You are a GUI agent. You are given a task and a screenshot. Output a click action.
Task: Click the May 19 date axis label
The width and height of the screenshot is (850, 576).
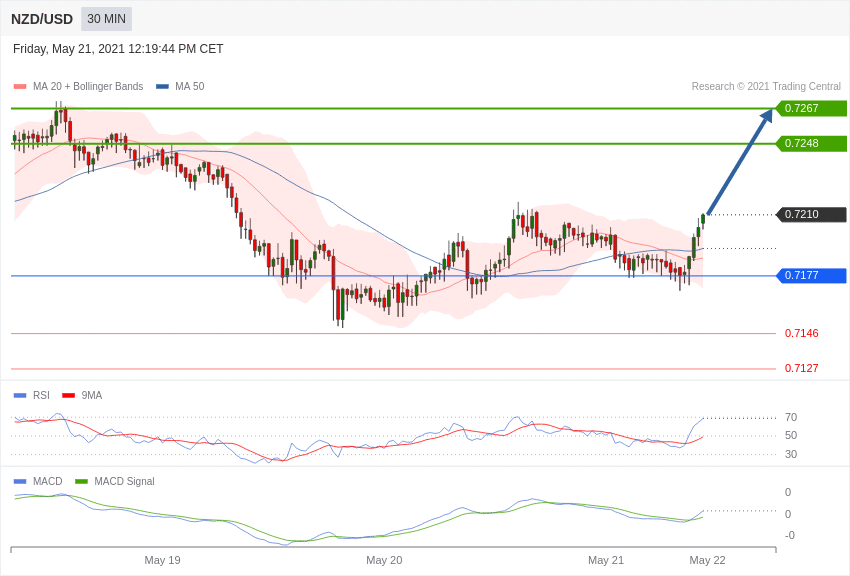tap(162, 560)
